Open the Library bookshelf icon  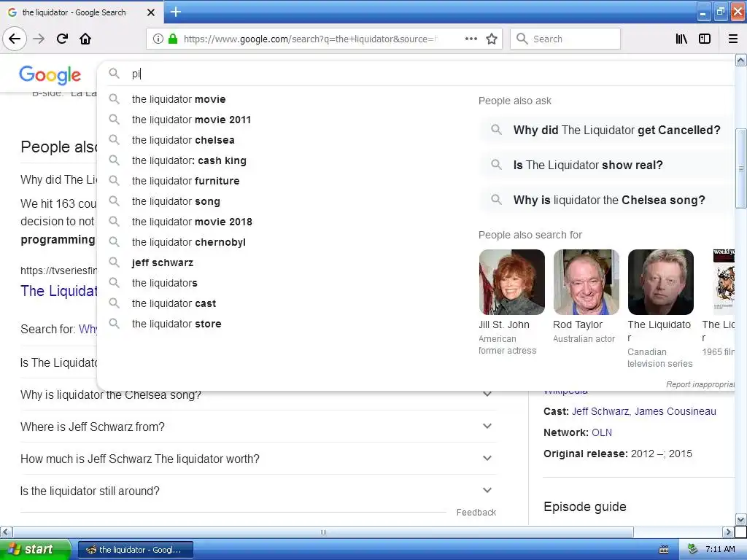(x=681, y=39)
